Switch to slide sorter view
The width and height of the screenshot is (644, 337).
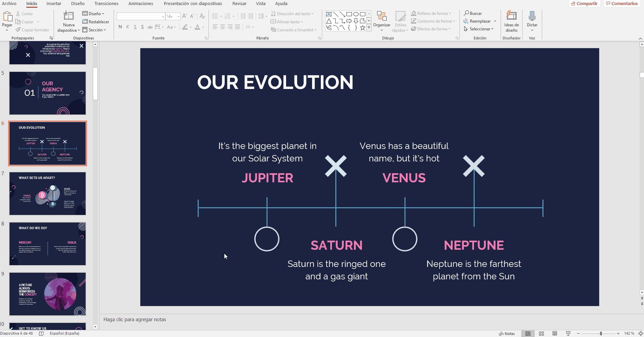541,334
